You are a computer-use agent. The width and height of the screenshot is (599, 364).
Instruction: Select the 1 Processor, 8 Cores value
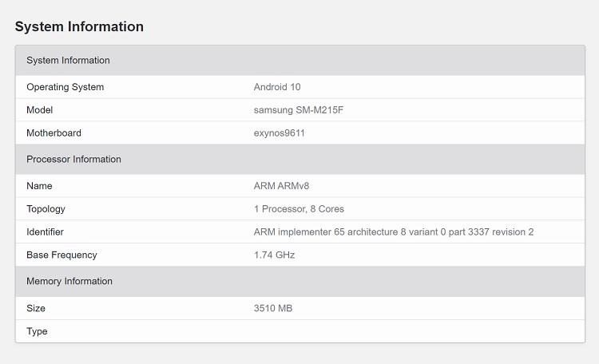coord(299,209)
